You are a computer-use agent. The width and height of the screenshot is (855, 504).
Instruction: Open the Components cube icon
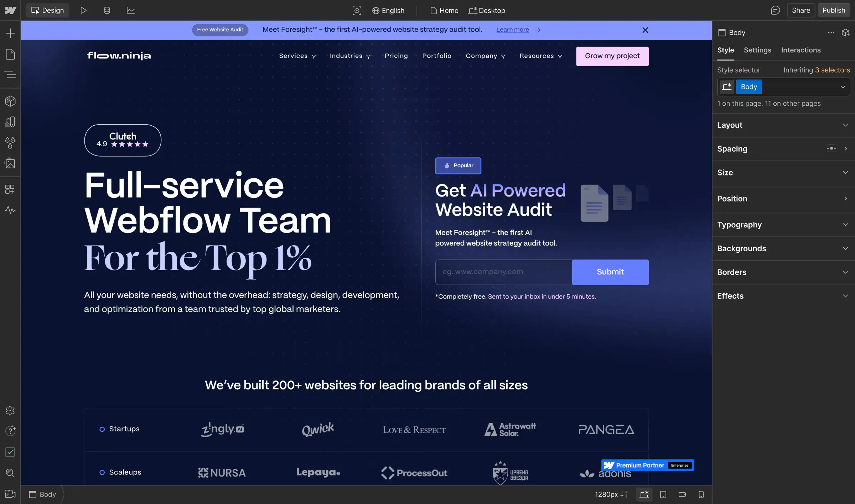point(10,101)
